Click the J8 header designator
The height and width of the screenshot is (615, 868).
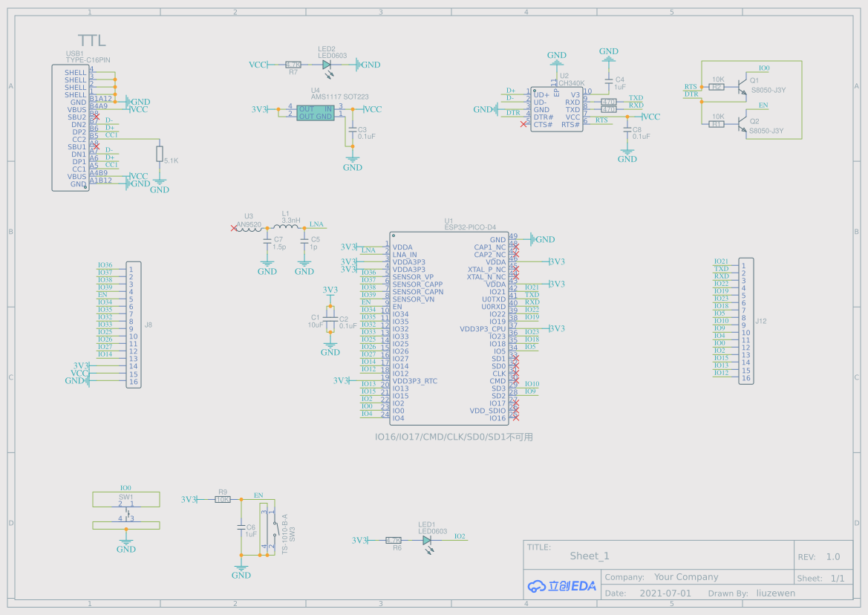(149, 325)
